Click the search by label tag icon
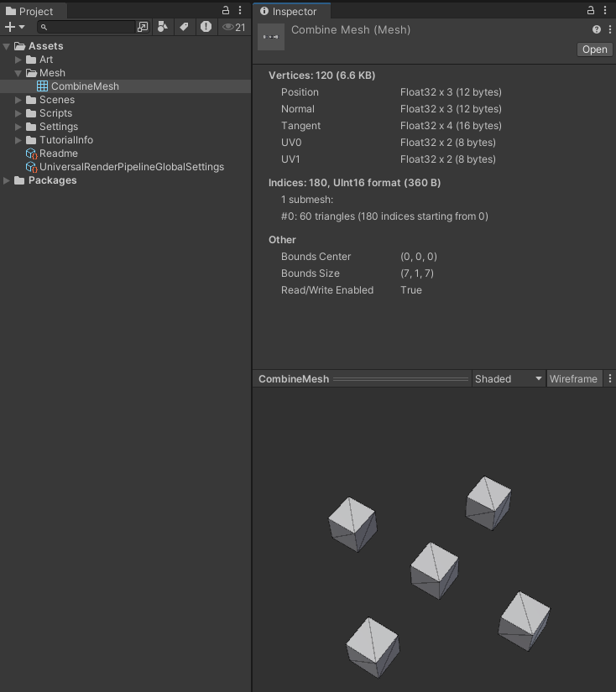616x692 pixels. pos(184,27)
